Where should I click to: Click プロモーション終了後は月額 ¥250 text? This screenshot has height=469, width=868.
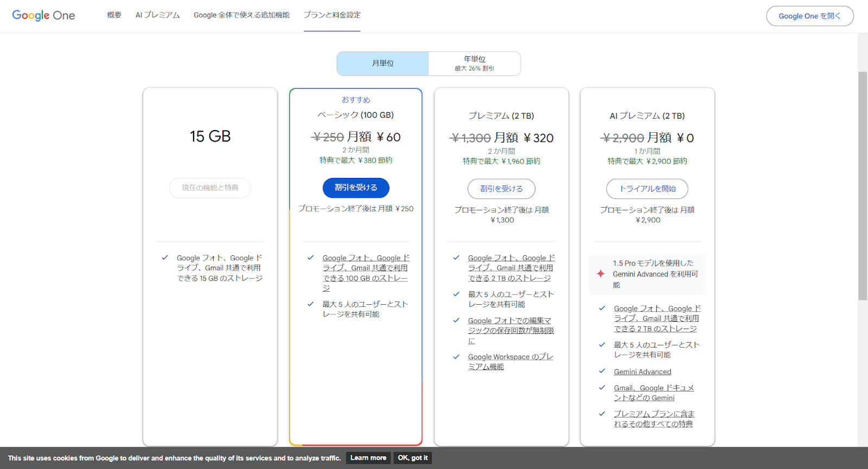(x=356, y=209)
